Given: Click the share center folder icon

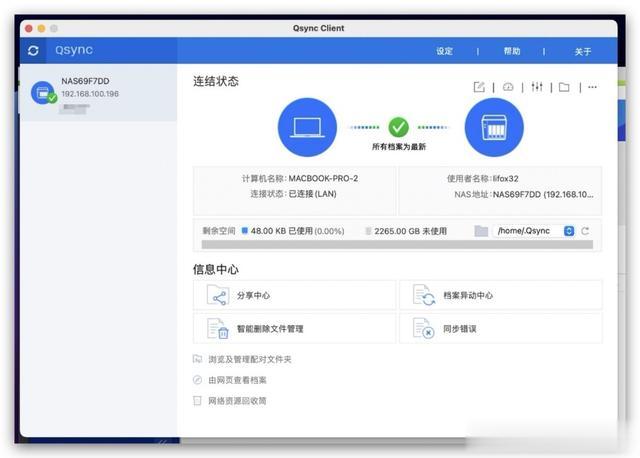Looking at the screenshot, I should [x=217, y=296].
